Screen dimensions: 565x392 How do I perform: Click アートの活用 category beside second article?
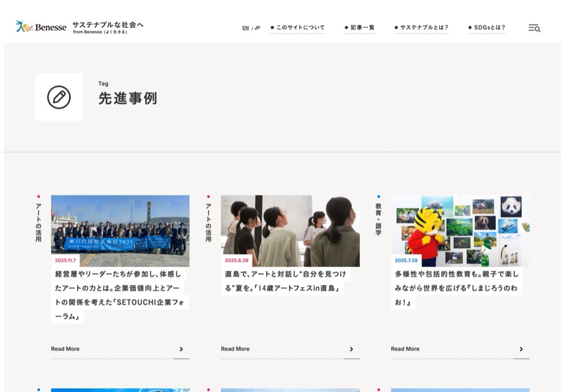coord(209,222)
